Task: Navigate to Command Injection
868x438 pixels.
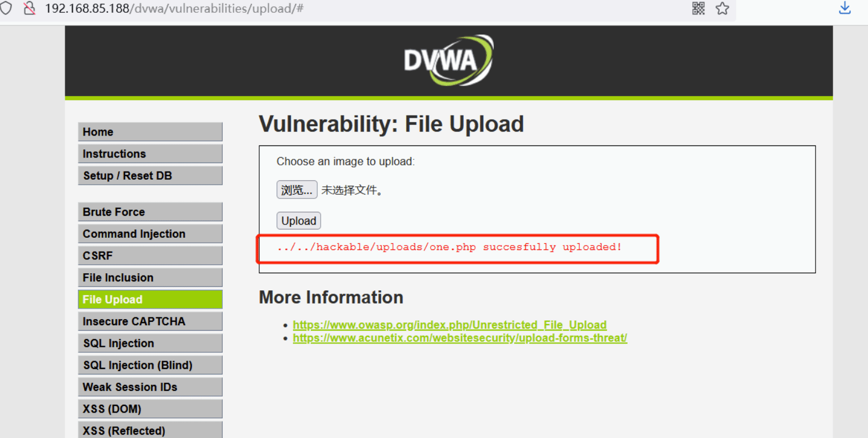Action: pos(150,233)
